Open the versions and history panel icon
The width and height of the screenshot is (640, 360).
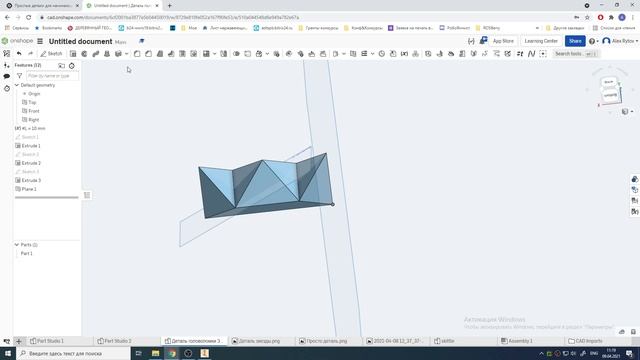pos(7,88)
